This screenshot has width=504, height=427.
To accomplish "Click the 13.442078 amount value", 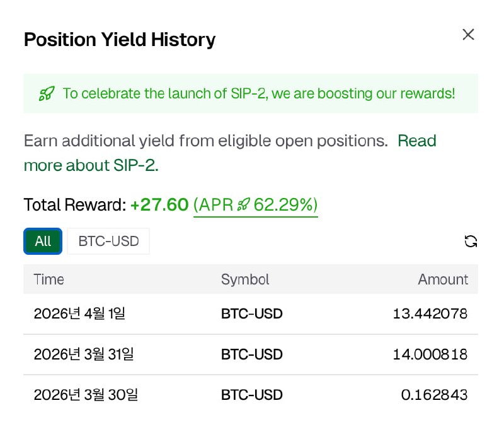I will [x=430, y=313].
